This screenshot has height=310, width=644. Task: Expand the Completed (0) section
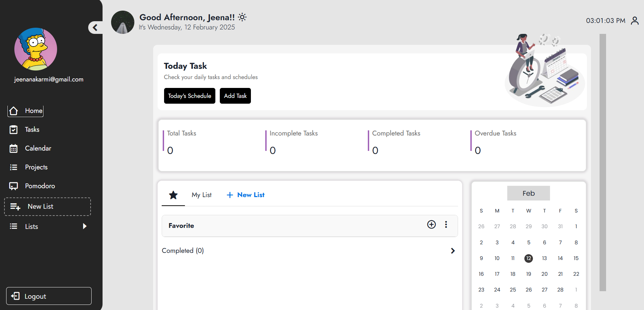[453, 251]
